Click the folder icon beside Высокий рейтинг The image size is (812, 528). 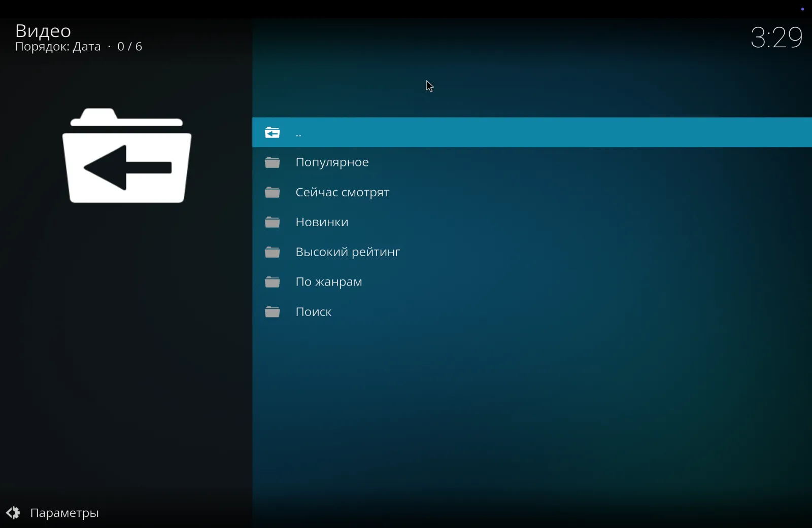click(x=273, y=252)
